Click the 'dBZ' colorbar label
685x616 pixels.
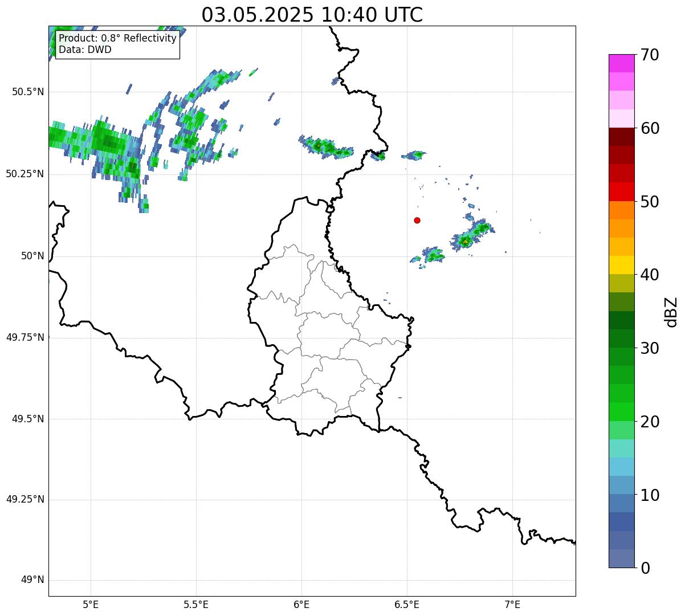click(671, 312)
